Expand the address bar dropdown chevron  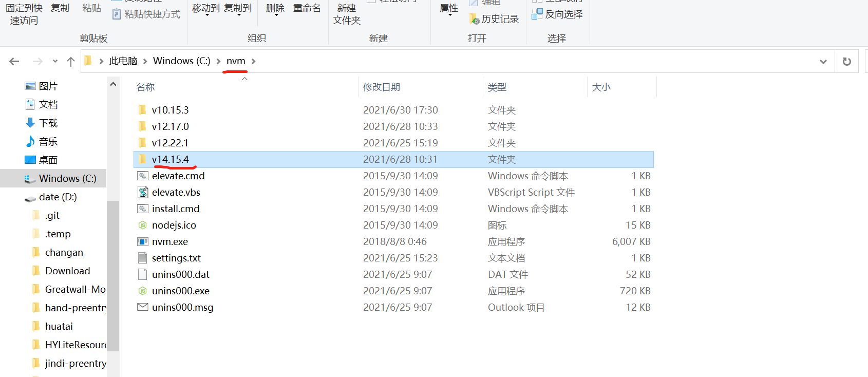coord(823,62)
